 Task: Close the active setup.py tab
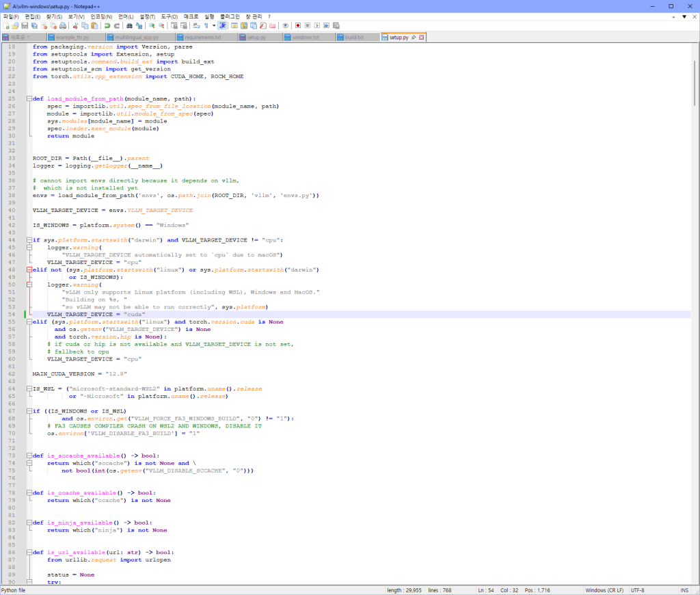[421, 37]
